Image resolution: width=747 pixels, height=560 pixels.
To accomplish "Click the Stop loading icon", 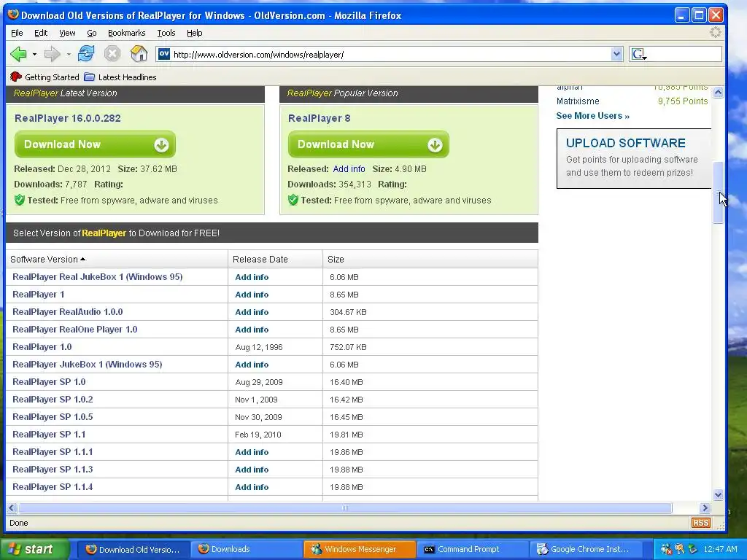I will tap(112, 54).
